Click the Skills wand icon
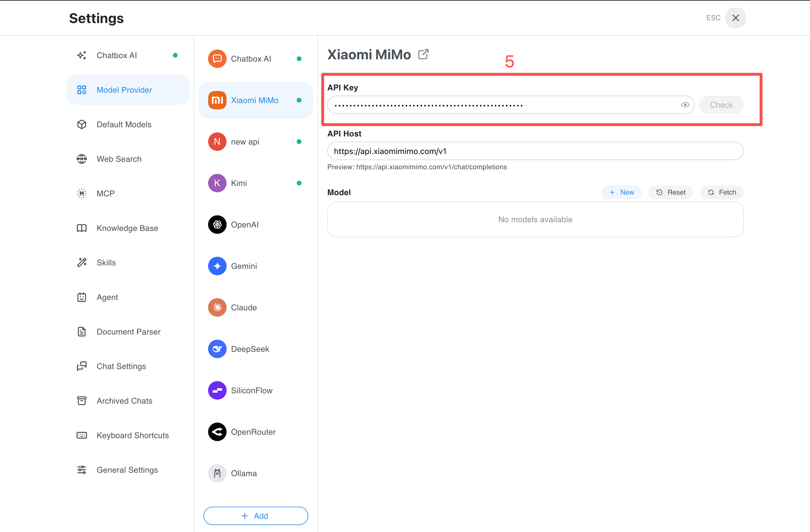The image size is (810, 532). pos(82,263)
